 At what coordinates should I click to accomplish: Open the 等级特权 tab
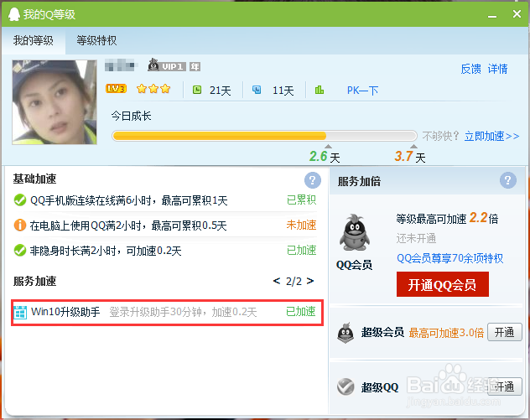[96, 40]
